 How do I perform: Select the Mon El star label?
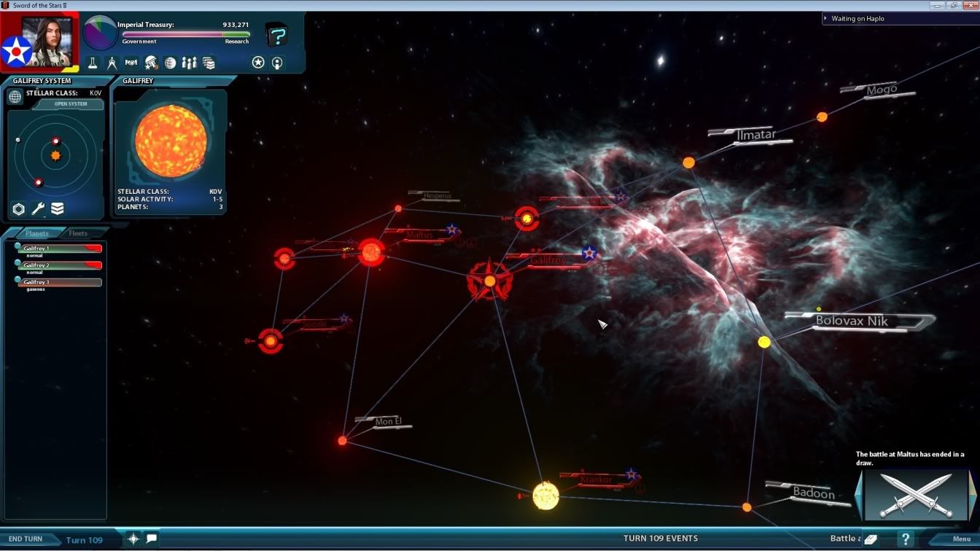(388, 421)
